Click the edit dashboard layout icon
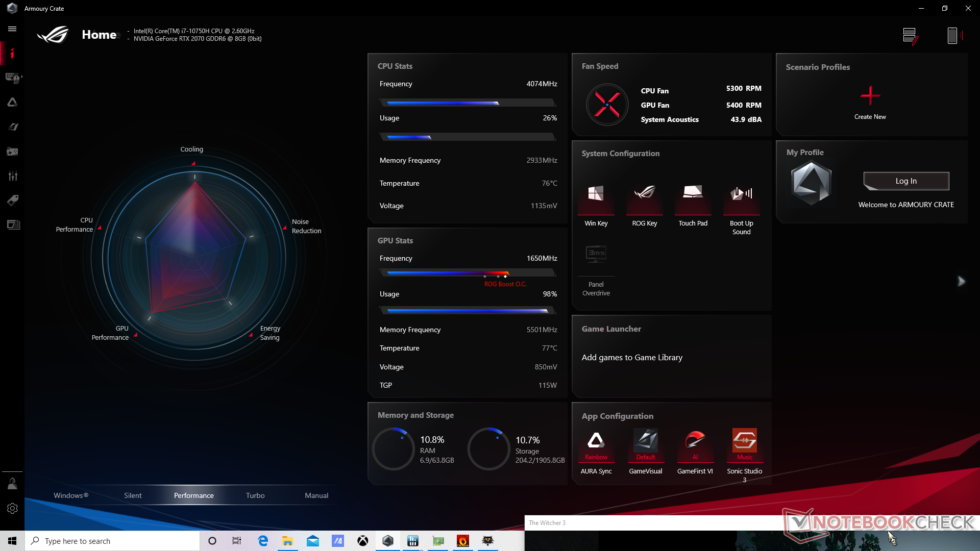The width and height of the screenshot is (980, 551). click(910, 36)
